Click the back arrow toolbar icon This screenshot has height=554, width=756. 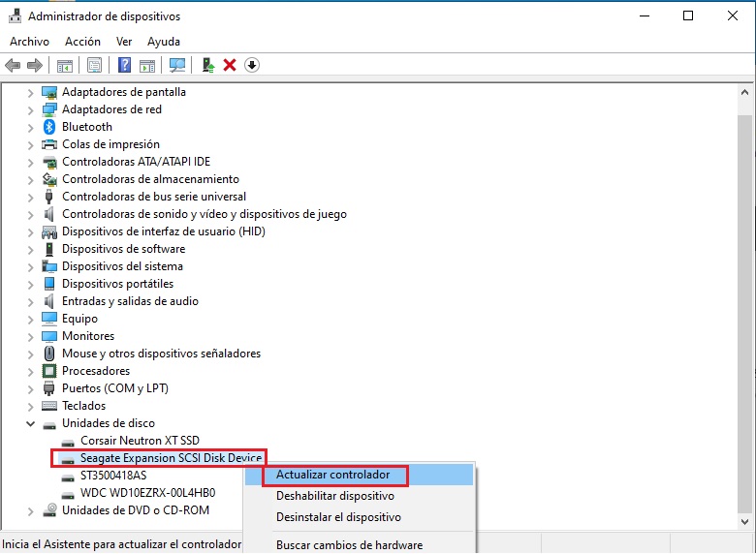coord(13,65)
